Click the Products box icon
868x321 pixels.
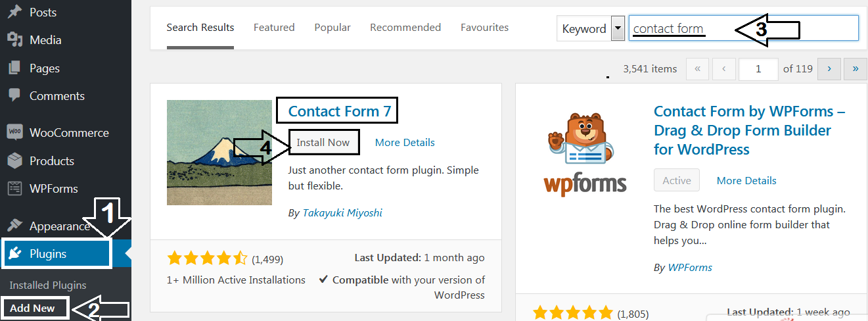point(14,160)
